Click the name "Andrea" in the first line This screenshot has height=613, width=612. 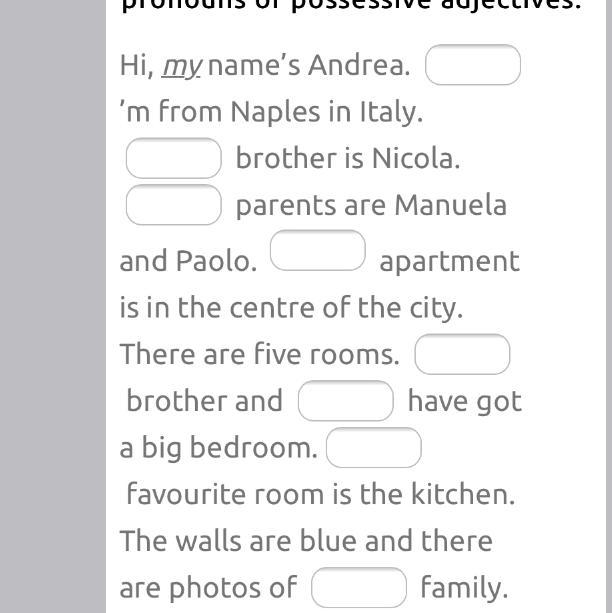[358, 66]
